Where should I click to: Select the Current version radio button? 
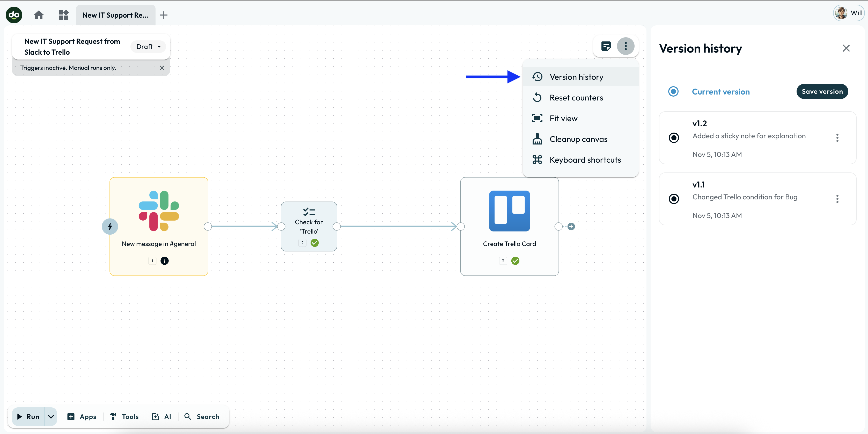(x=673, y=91)
